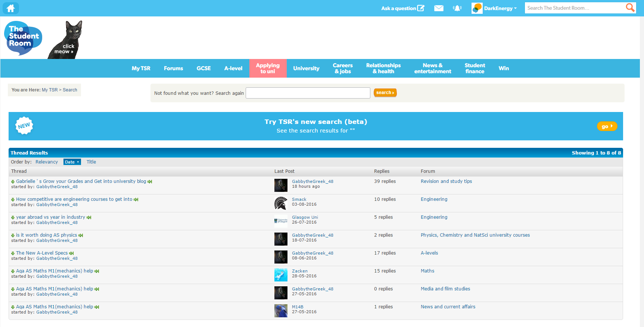Open Relationships & health in the navigation bar

383,68
